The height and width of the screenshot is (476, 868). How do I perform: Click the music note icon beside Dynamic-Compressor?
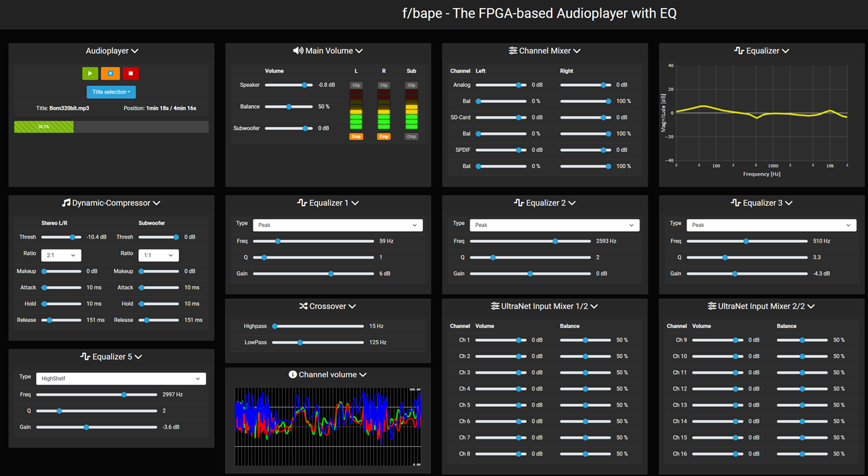pyautogui.click(x=66, y=203)
